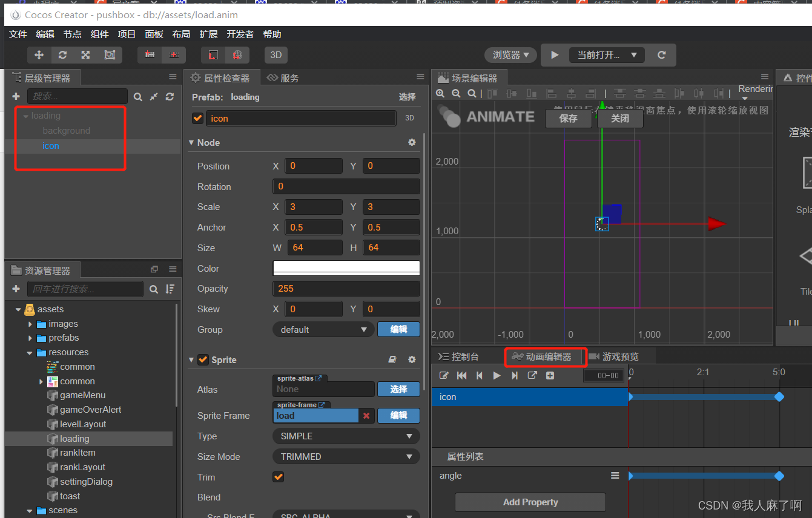Expand the prefabs folder

tap(30, 338)
